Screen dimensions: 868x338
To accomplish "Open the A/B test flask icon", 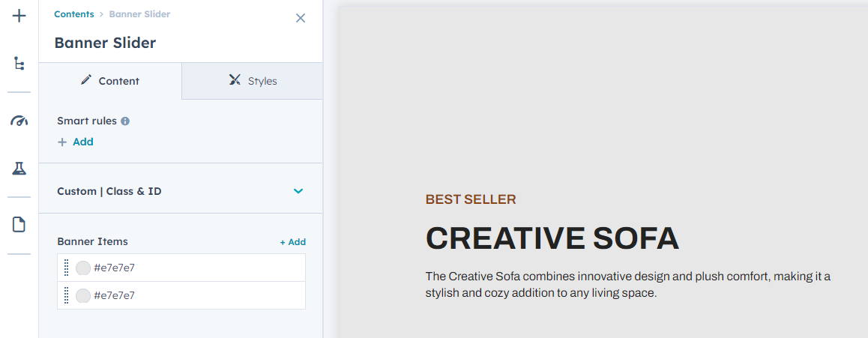I will [19, 169].
